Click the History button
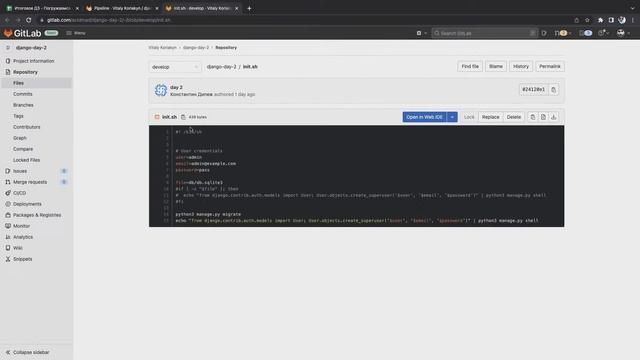This screenshot has width=640, height=360. pos(521,67)
